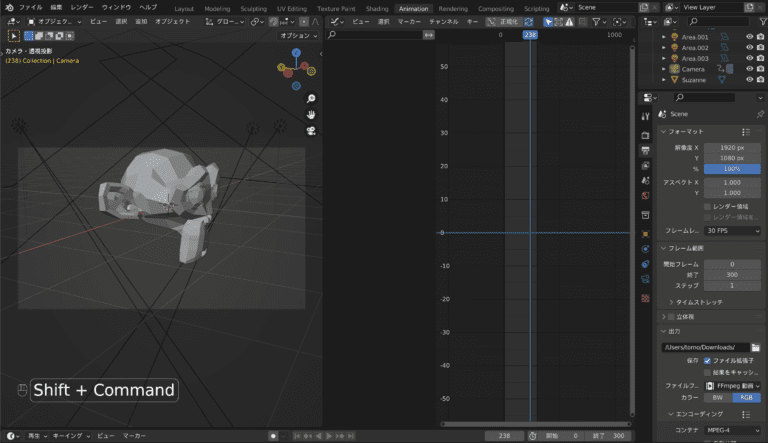Select the Object Data properties camera icon
The image size is (768, 443).
click(646, 279)
